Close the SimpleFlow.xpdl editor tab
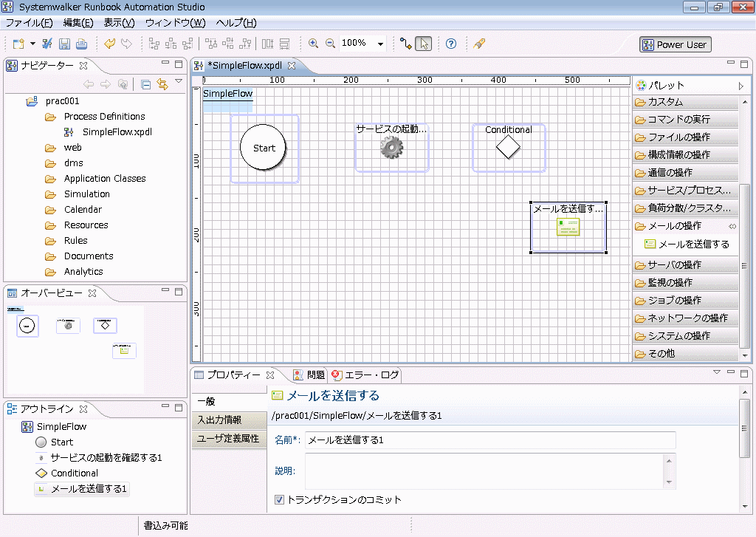The width and height of the screenshot is (756, 537). click(291, 66)
